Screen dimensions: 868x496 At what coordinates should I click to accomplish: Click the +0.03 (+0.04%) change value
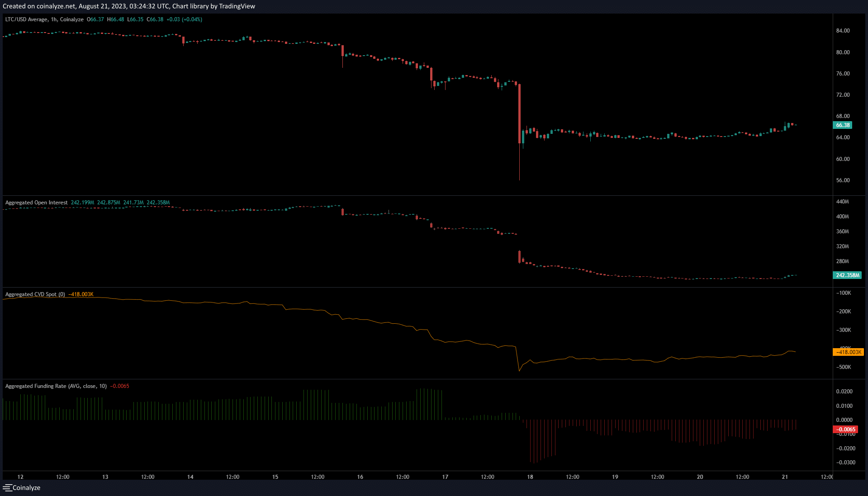184,19
